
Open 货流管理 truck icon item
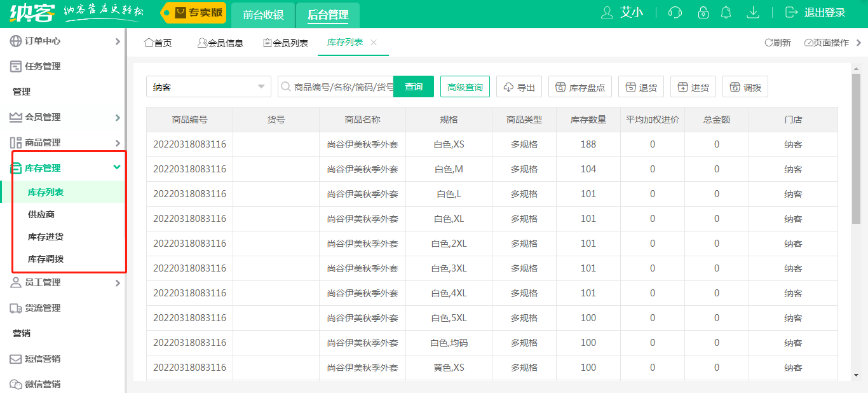click(16, 308)
